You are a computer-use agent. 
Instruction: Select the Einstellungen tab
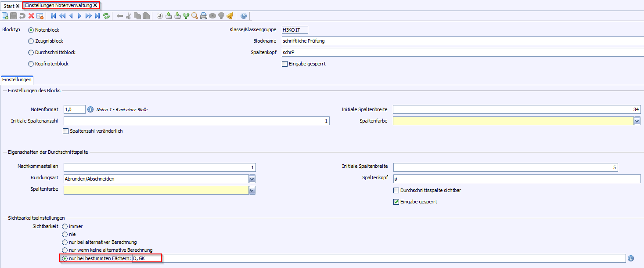pyautogui.click(x=17, y=80)
